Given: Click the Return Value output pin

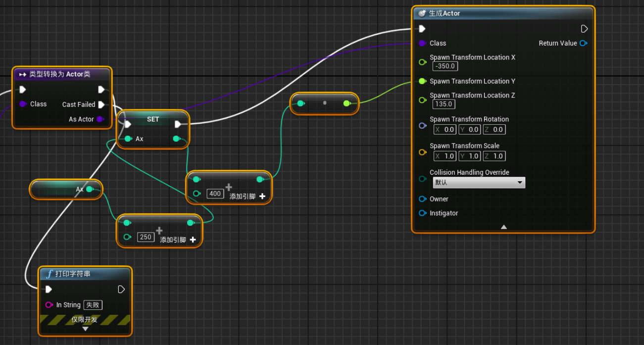Looking at the screenshot, I should point(583,43).
